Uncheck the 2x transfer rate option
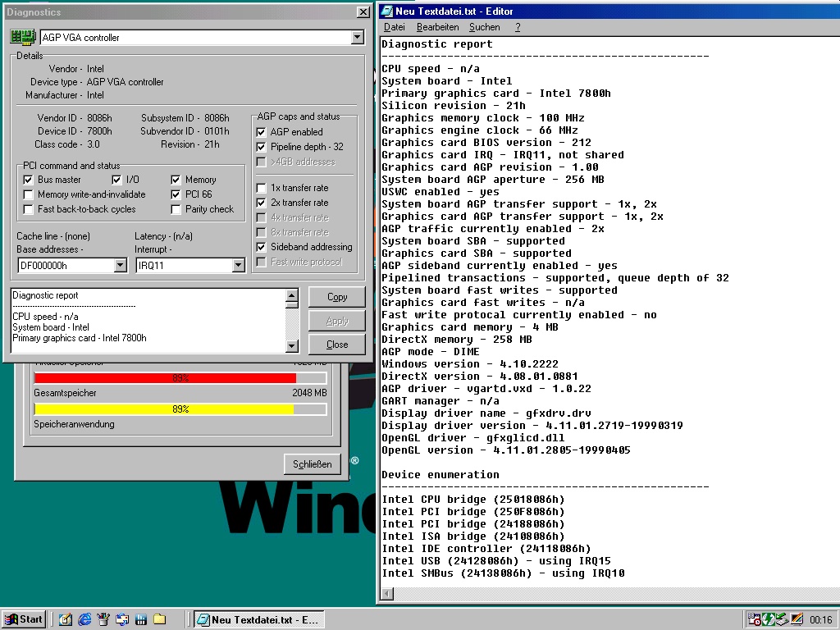The width and height of the screenshot is (840, 630). pyautogui.click(x=262, y=203)
